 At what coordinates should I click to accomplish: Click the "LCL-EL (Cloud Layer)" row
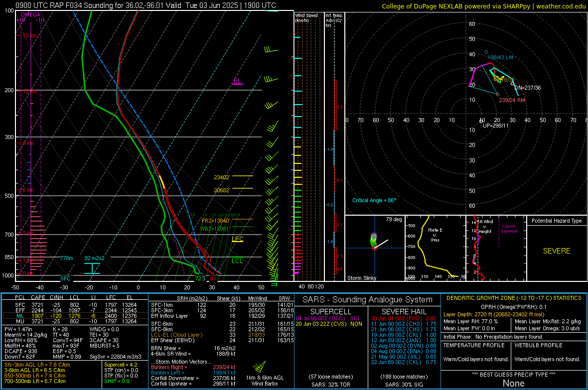pyautogui.click(x=223, y=335)
